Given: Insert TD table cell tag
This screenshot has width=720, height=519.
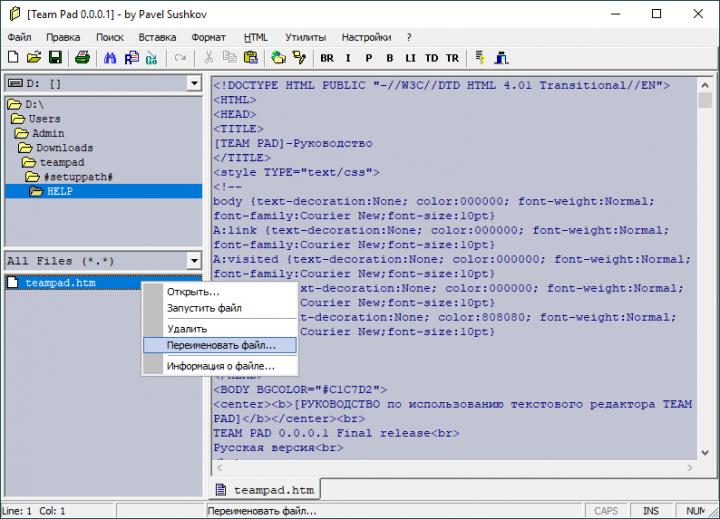Looking at the screenshot, I should tap(431, 58).
